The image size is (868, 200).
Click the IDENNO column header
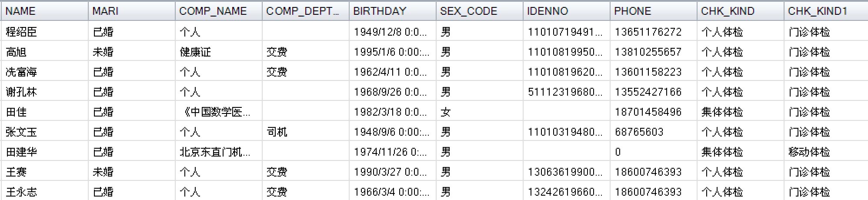(x=566, y=11)
